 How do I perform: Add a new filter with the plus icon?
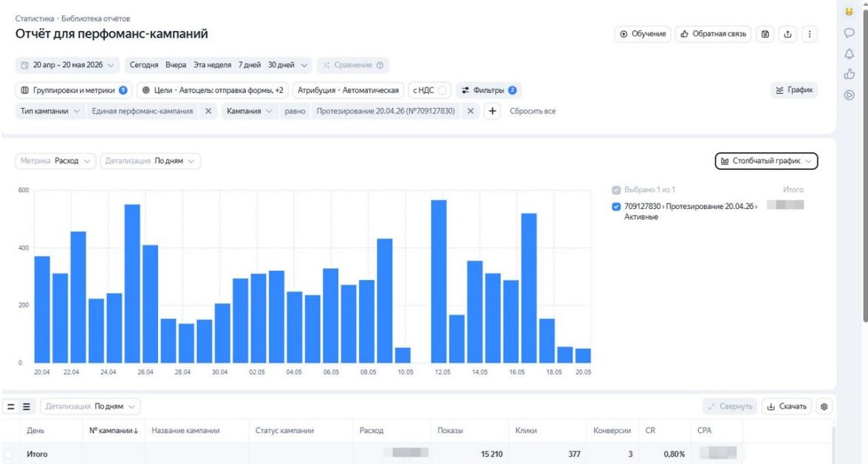tap(492, 112)
